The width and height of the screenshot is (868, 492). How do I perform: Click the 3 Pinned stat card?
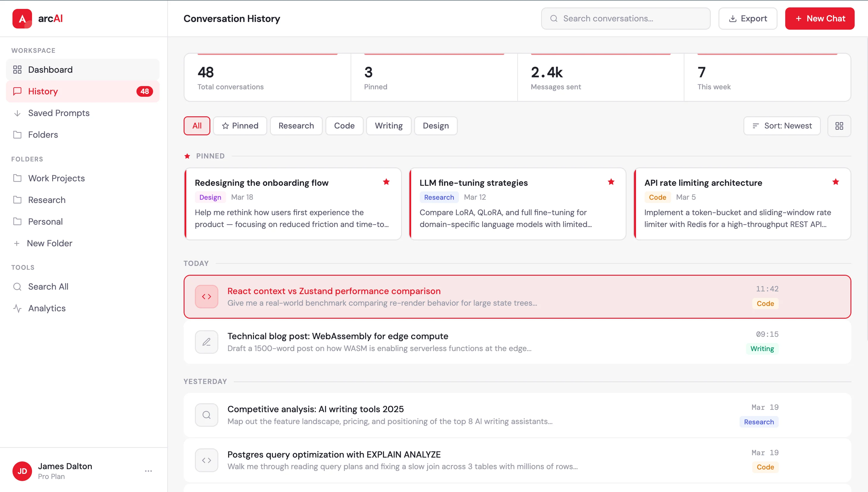pyautogui.click(x=434, y=77)
